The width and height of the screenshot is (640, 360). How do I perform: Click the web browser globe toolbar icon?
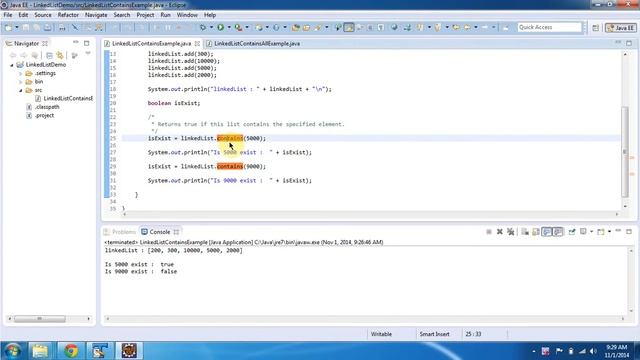tap(394, 27)
